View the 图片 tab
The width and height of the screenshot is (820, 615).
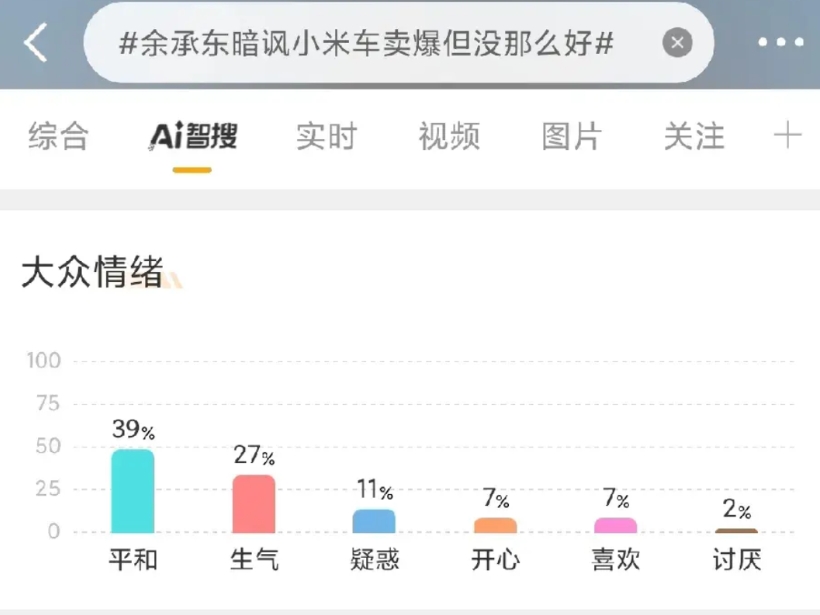(572, 136)
